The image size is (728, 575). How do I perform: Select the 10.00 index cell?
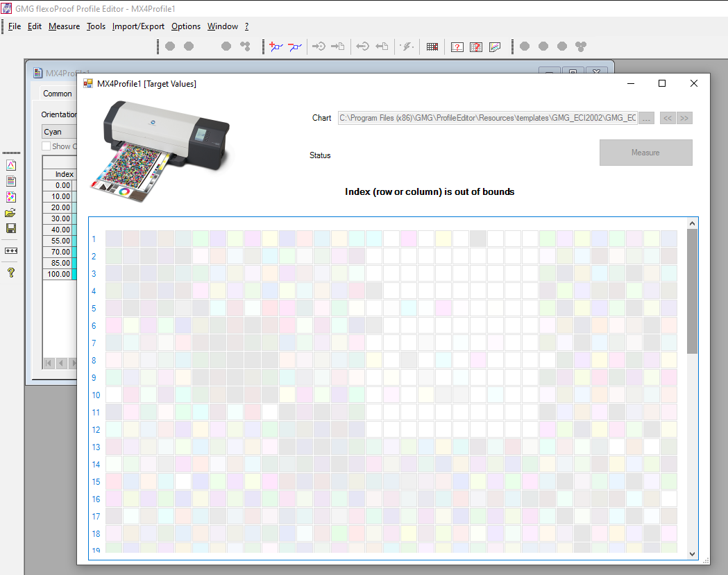click(x=58, y=197)
